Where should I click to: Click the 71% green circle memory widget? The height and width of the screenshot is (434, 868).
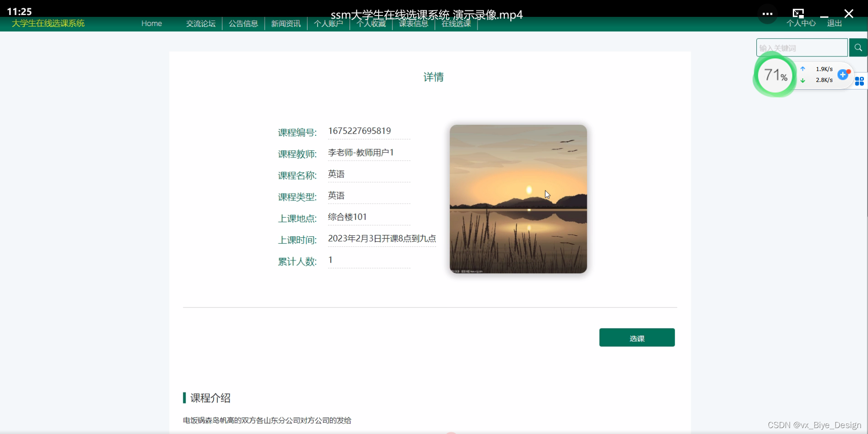pyautogui.click(x=775, y=75)
